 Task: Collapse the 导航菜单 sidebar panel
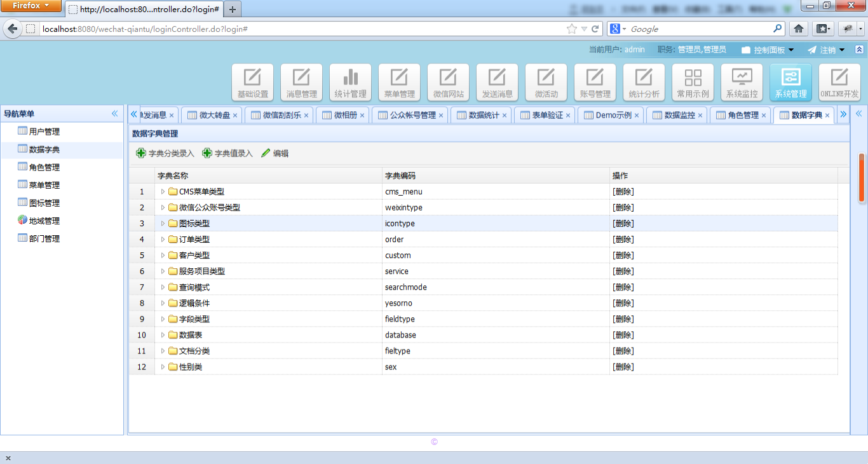tap(115, 114)
